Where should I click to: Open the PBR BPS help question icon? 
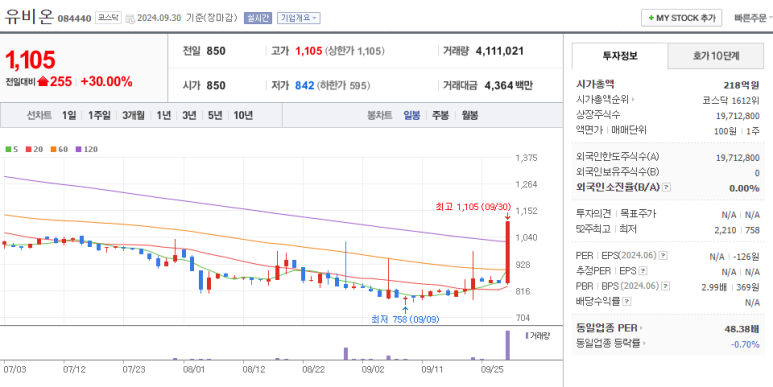666,286
